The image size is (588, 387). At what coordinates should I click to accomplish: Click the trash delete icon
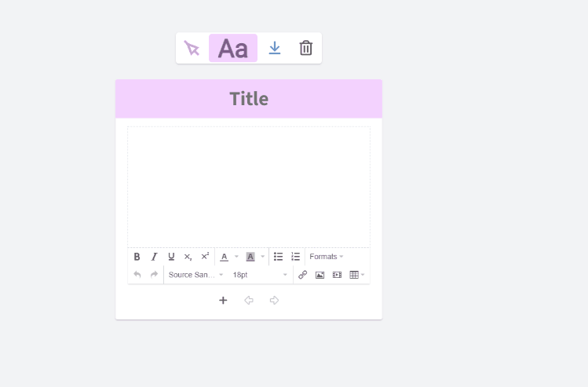(x=306, y=49)
